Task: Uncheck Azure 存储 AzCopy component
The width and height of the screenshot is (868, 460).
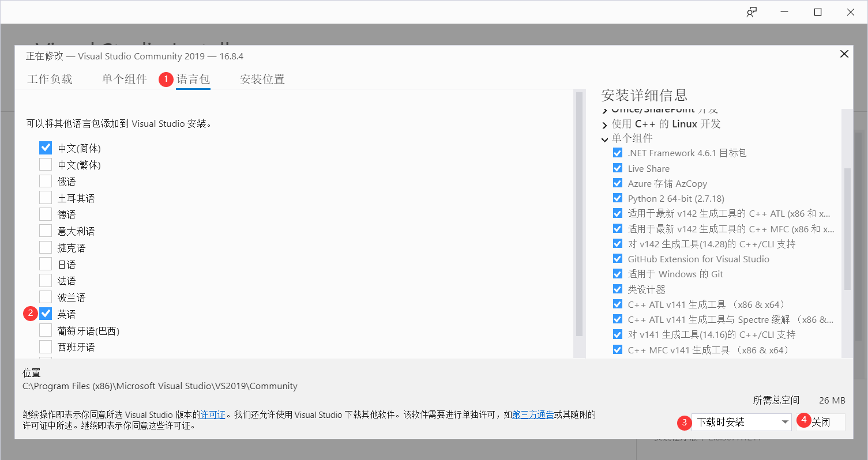Action: pos(618,183)
